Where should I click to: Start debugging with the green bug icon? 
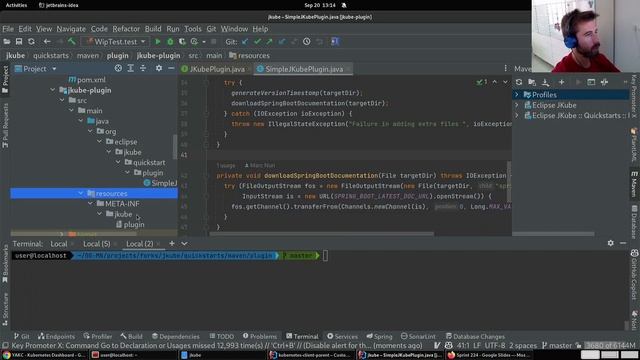170,42
